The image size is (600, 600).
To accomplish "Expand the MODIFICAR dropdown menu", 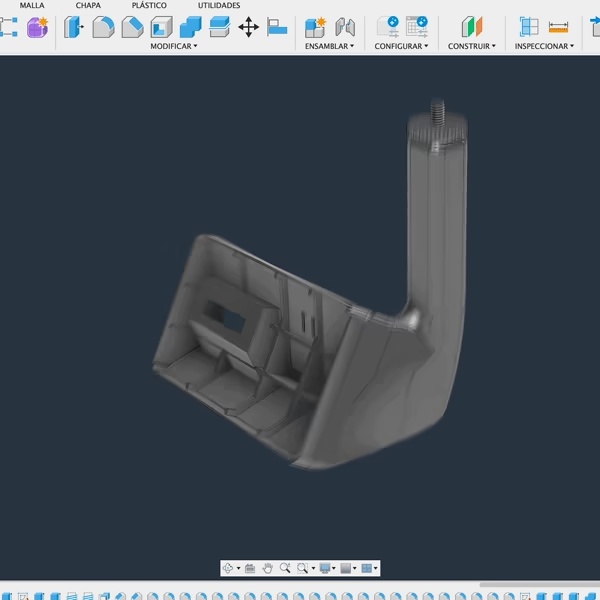I will click(174, 46).
